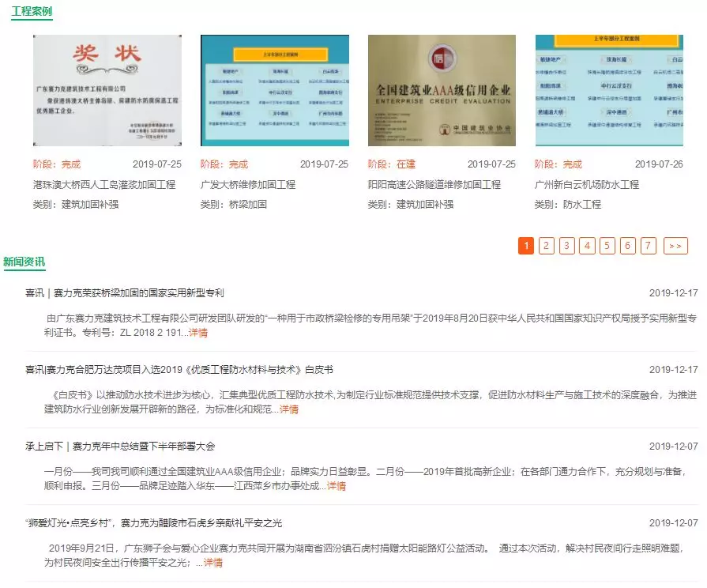Select the 广州新白云机场防水工程 thumbnail image
707x588 pixels.
[x=608, y=90]
